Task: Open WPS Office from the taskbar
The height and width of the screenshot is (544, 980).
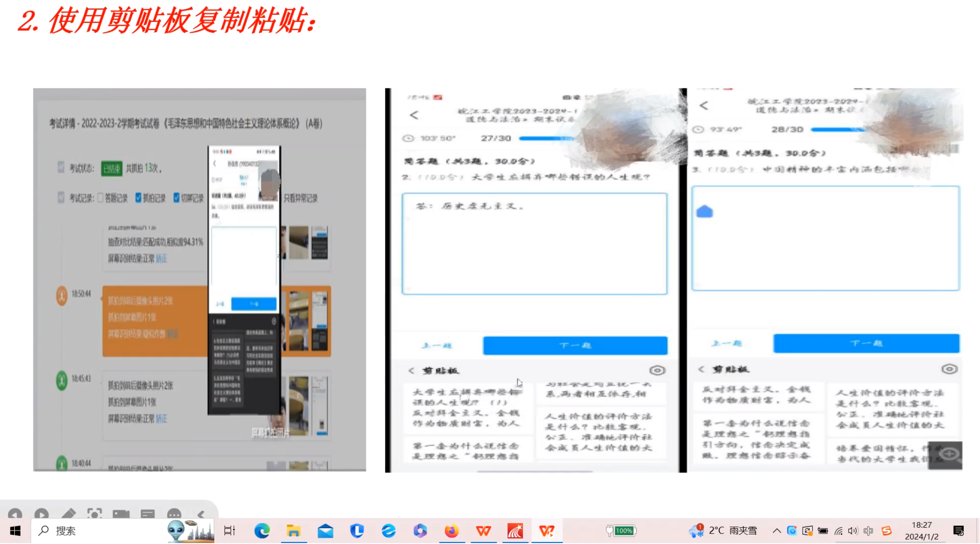Action: click(x=483, y=531)
